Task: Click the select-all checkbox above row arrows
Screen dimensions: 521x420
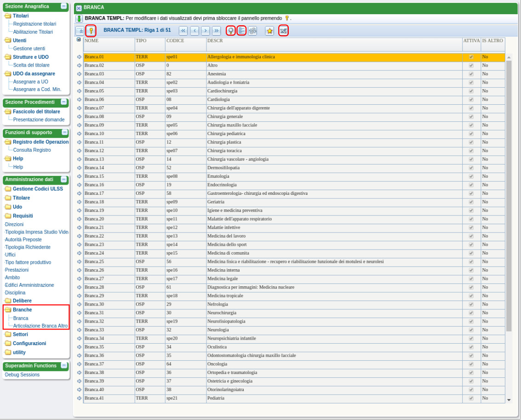Action: pyautogui.click(x=79, y=40)
